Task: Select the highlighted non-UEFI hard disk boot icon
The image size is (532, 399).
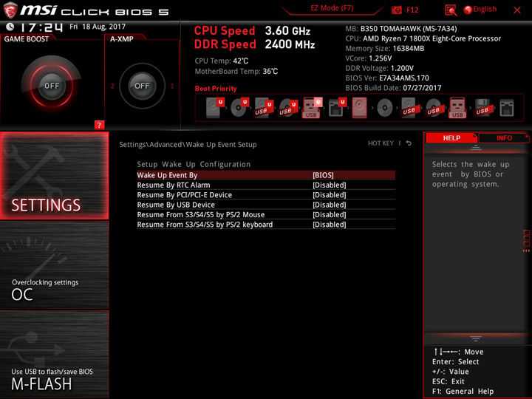Action: pos(359,108)
